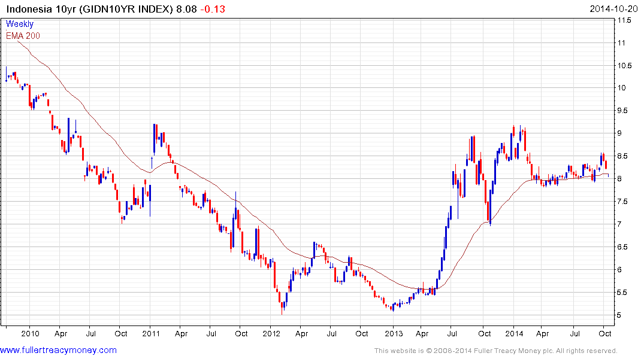The image size is (644, 359).
Task: Click the 5 y-axis value
Action: click(620, 315)
